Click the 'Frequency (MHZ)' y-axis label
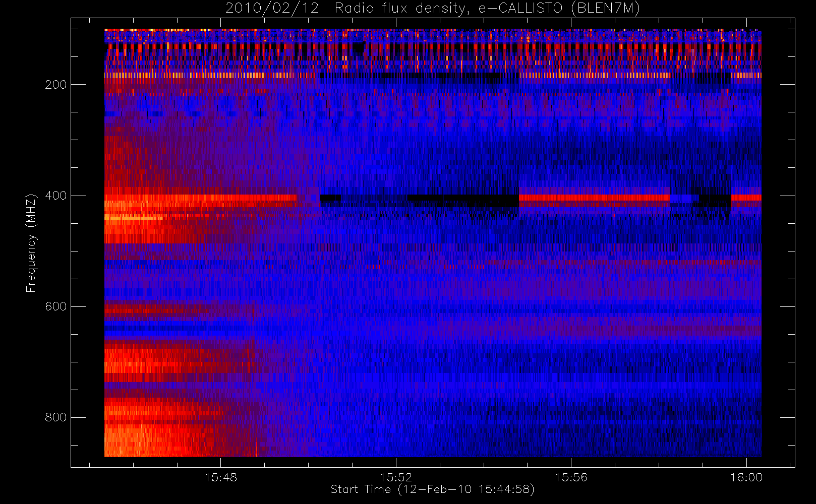This screenshot has width=816, height=504. [31, 243]
